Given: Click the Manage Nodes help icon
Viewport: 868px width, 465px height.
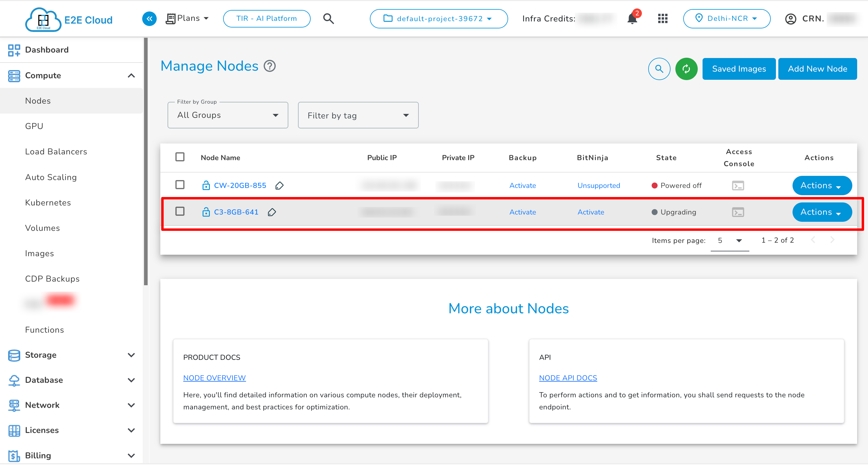Looking at the screenshot, I should [x=270, y=66].
